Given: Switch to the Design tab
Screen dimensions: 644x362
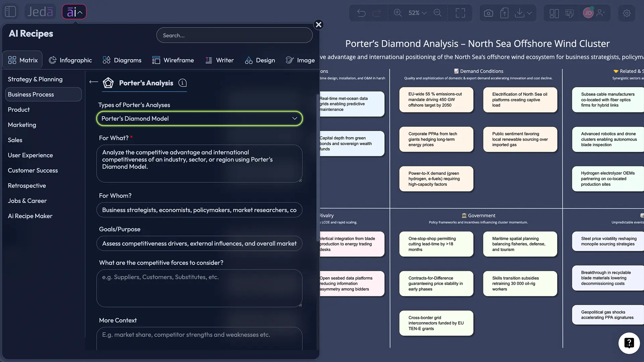Looking at the screenshot, I should (x=260, y=60).
